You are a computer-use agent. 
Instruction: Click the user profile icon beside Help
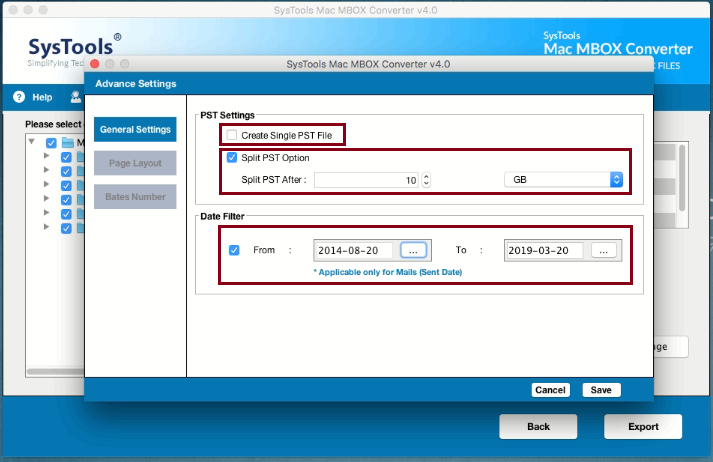pos(75,97)
